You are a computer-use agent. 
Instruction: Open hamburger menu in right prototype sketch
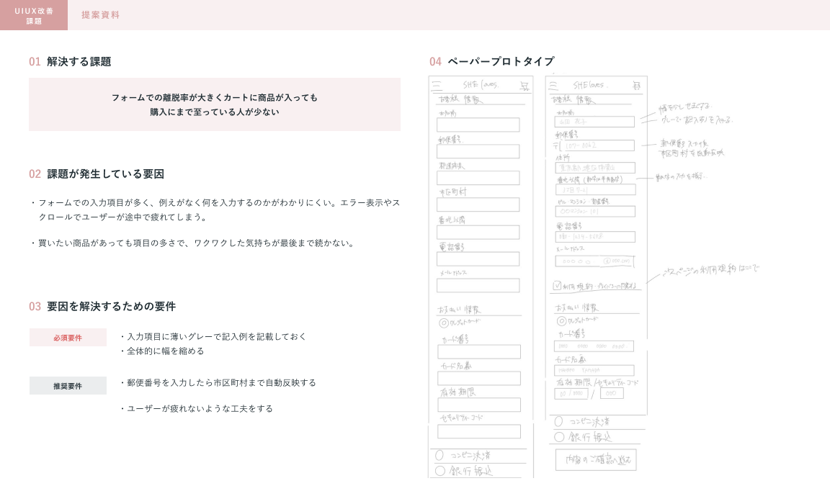tap(553, 85)
